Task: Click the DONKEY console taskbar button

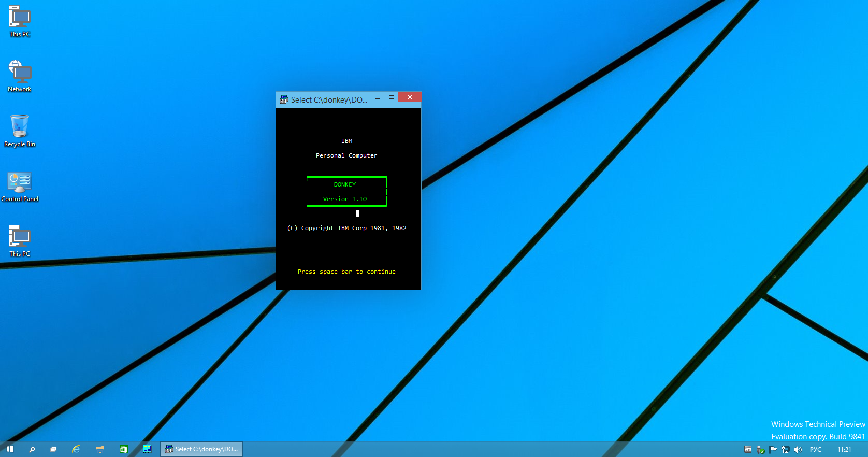Action: coord(201,449)
